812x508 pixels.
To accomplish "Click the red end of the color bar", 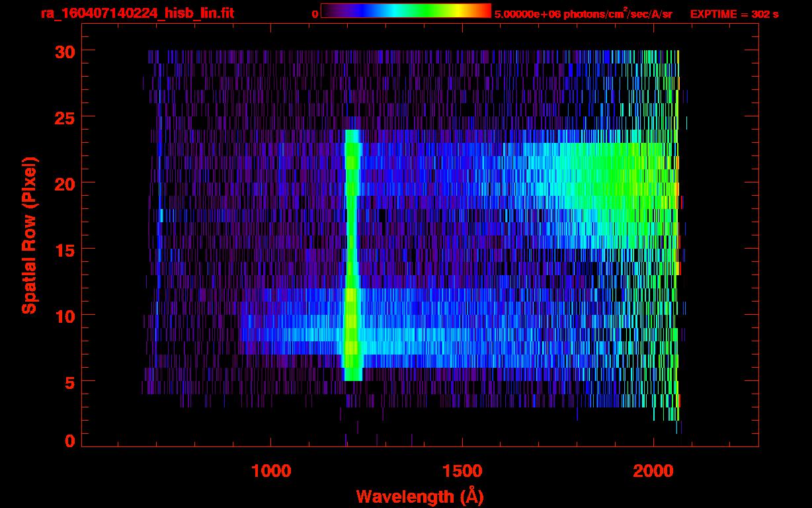I will tap(486, 11).
